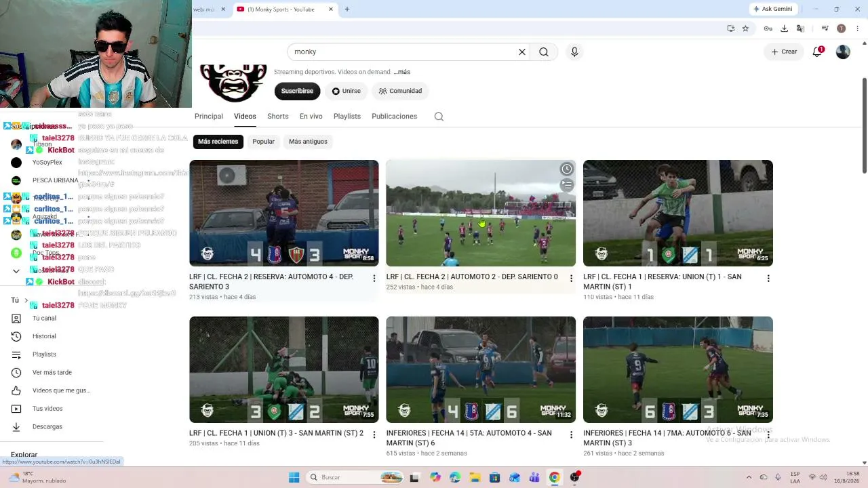Click the Windows taskbar Buscar search box
Screen dimensions: 868x488
coord(355,477)
